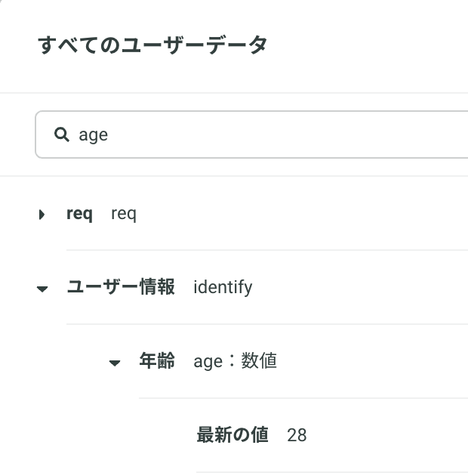Screen dimensions: 468x476
Task: Click the regular-weight req key text
Action: point(124,214)
